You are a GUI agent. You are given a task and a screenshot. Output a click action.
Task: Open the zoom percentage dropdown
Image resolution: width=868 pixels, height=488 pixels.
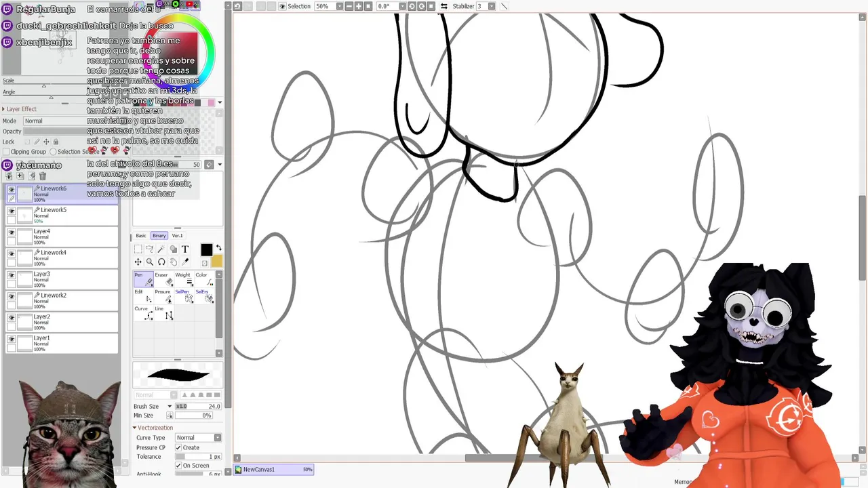click(340, 6)
